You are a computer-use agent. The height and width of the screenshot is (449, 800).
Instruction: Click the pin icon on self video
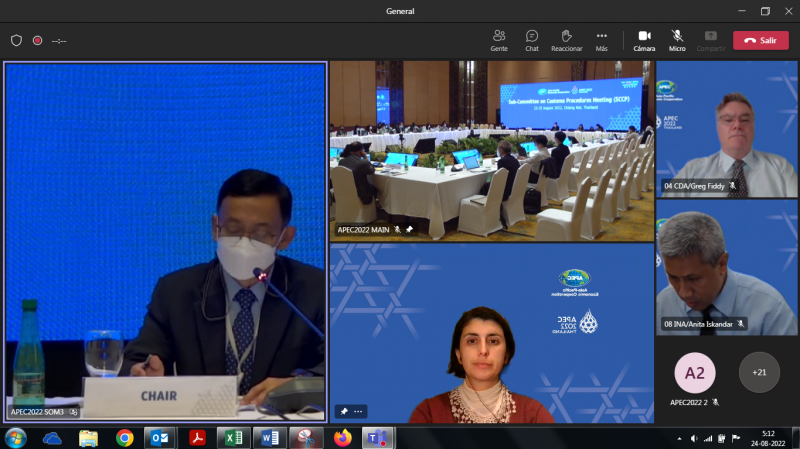(344, 411)
